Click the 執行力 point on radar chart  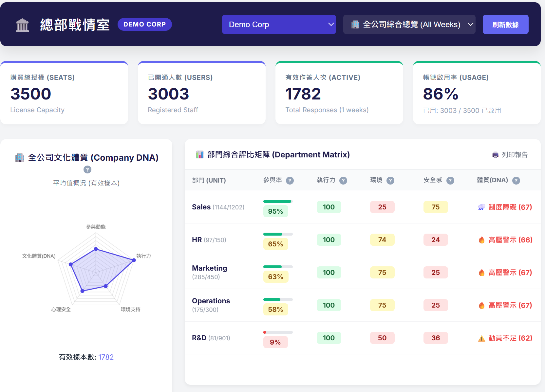(134, 260)
